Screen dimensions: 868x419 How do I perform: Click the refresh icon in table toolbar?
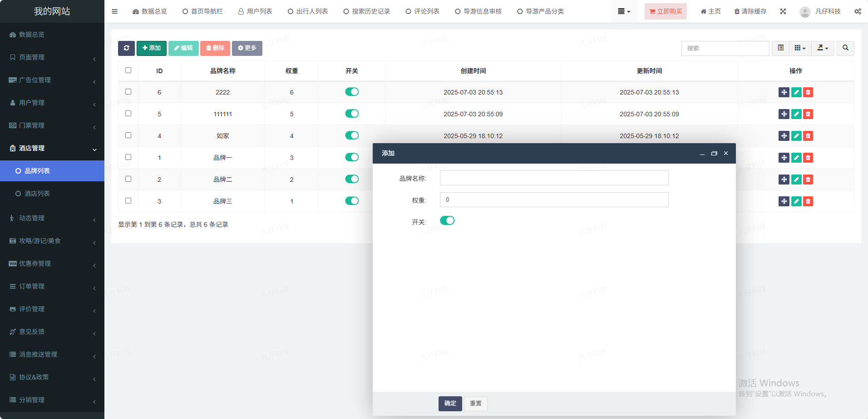(x=126, y=48)
